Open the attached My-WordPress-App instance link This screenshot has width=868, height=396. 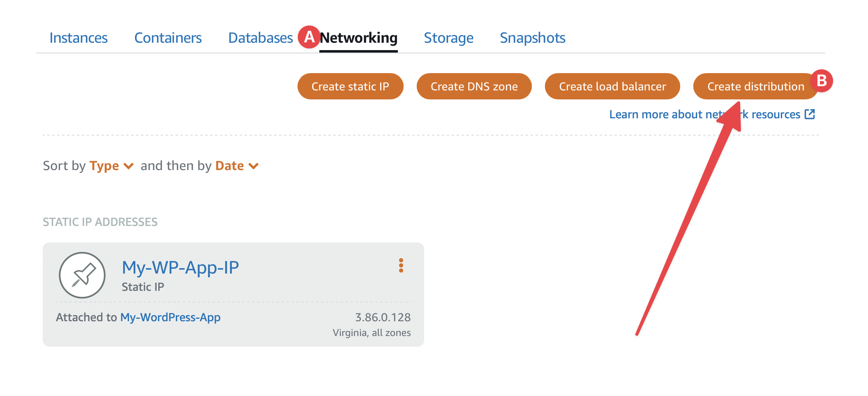170,317
